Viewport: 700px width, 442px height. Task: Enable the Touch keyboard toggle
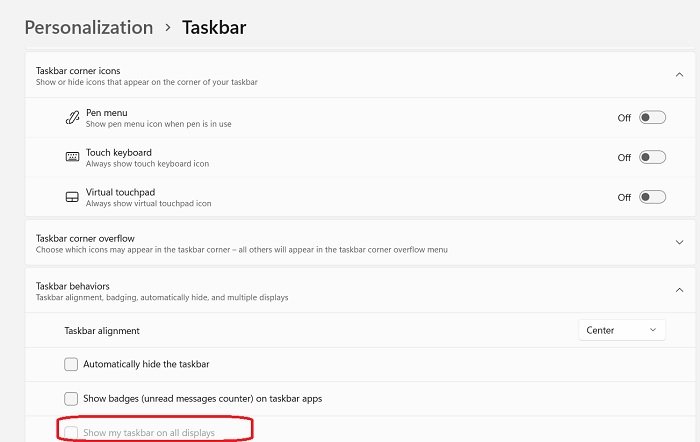(x=652, y=157)
